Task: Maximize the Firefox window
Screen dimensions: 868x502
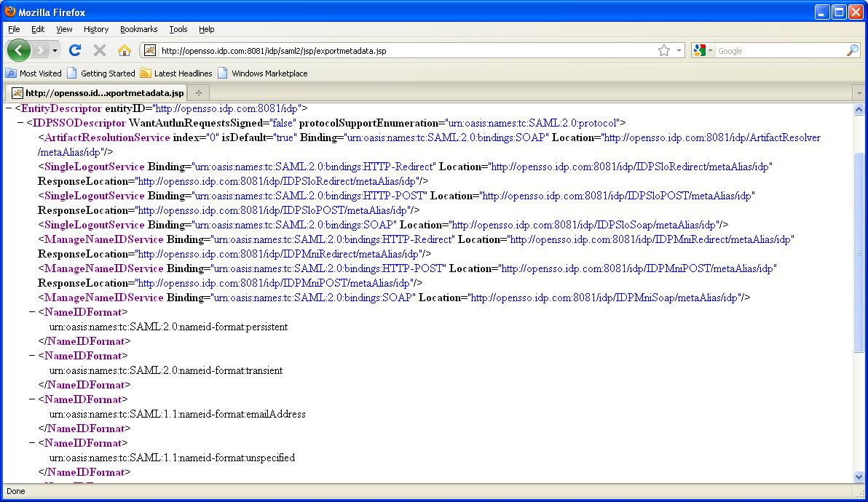Action: [839, 12]
